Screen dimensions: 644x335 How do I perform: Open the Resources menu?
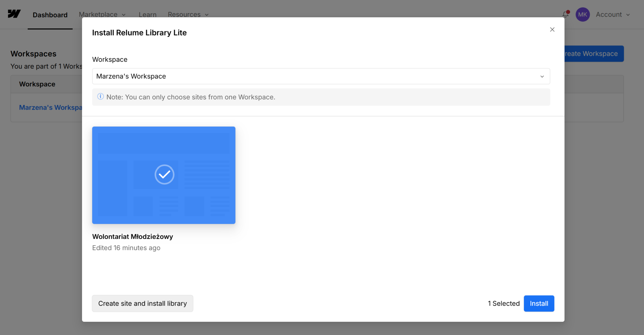point(188,14)
